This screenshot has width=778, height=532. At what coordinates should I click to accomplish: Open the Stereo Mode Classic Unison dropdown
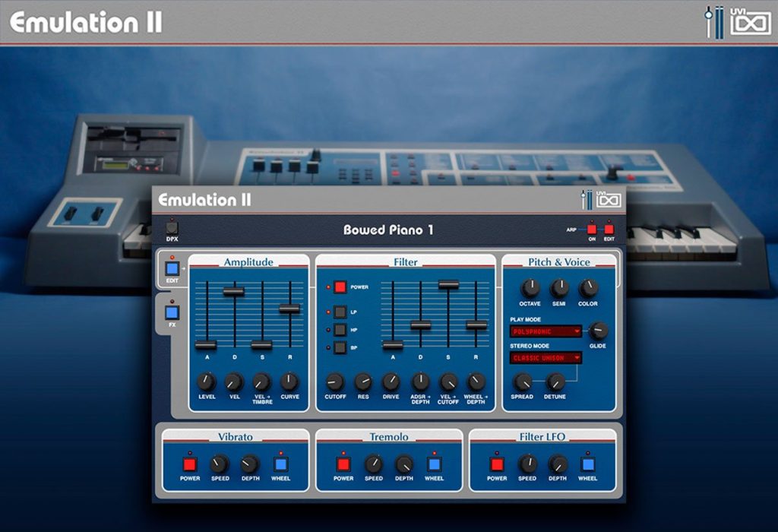[546, 358]
